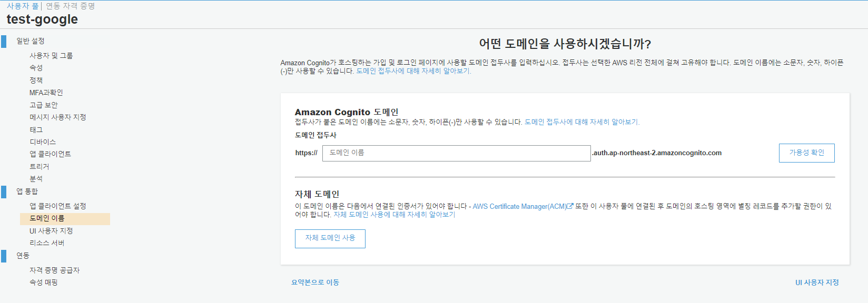
Task: Go to UI 사용자 지정 link at bottom right
Action: [x=817, y=282]
